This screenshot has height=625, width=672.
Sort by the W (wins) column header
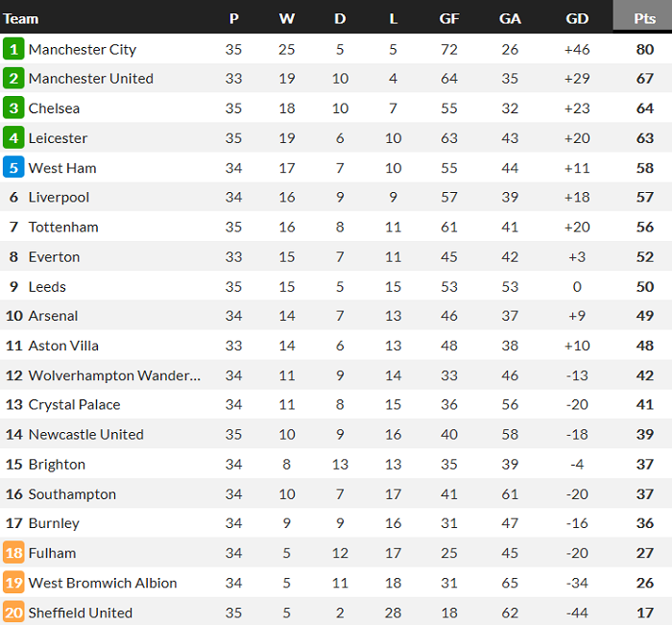[287, 18]
